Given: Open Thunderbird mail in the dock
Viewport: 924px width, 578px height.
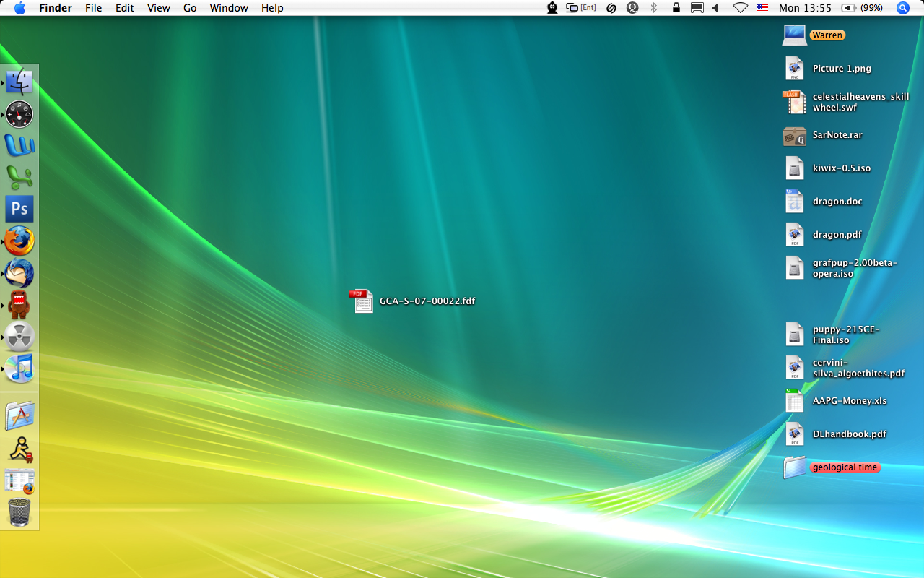Looking at the screenshot, I should click(x=19, y=272).
